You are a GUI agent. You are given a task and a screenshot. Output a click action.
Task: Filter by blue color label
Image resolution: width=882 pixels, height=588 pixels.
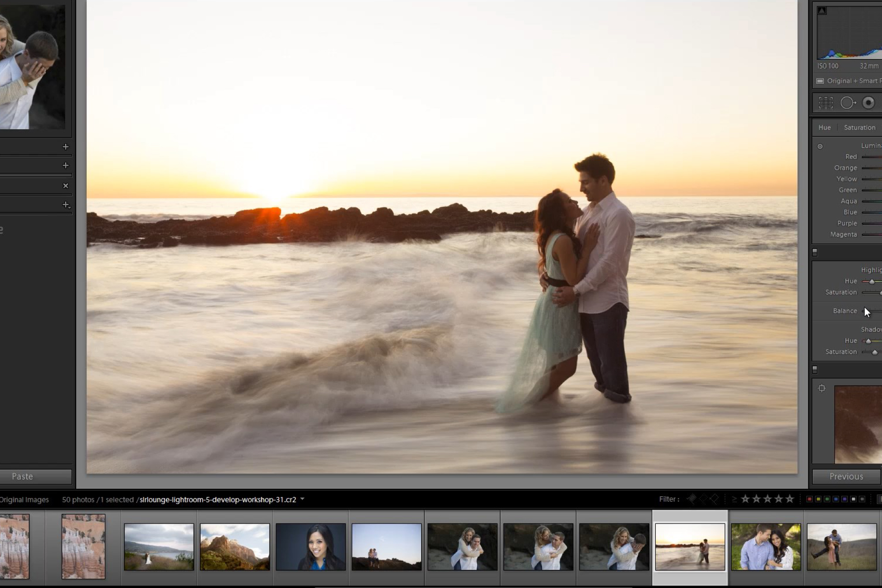tap(836, 499)
